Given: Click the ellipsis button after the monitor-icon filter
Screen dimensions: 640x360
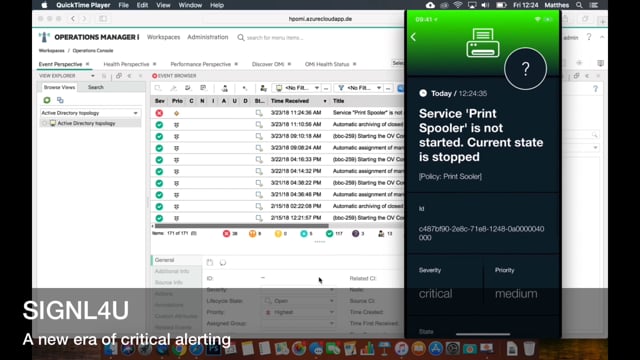Looking at the screenshot, I should coord(326,88).
